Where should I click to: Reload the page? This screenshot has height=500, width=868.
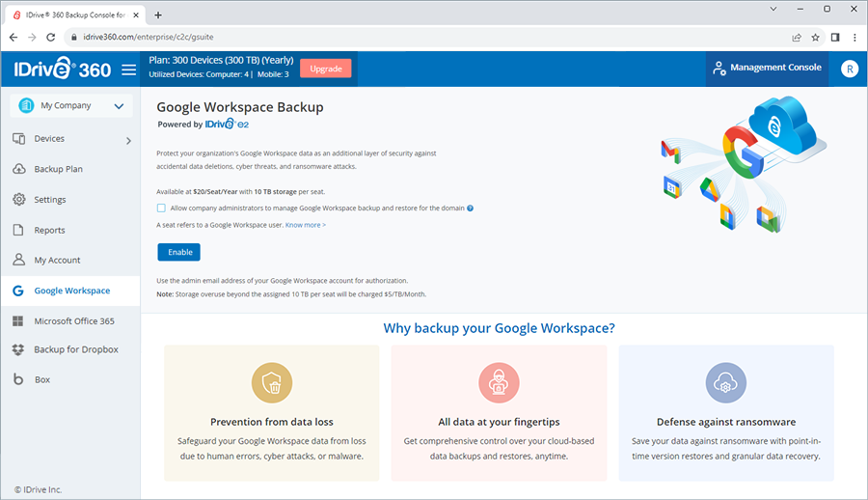tap(50, 37)
